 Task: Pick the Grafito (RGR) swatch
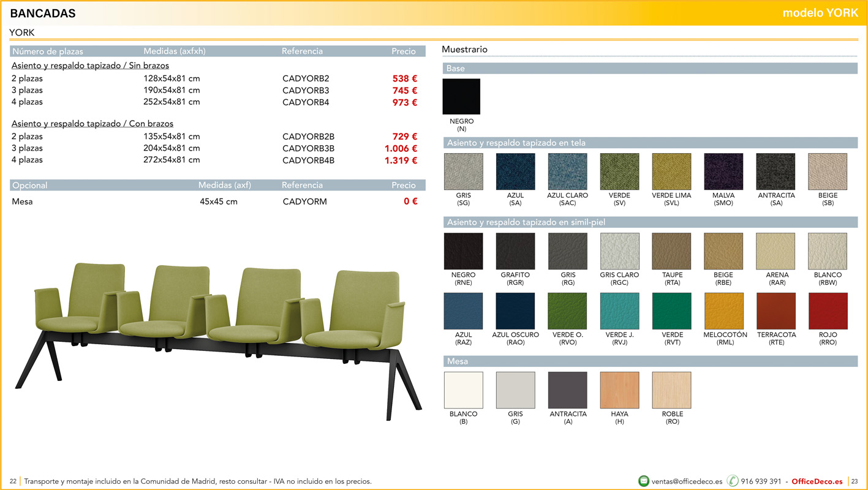[515, 251]
